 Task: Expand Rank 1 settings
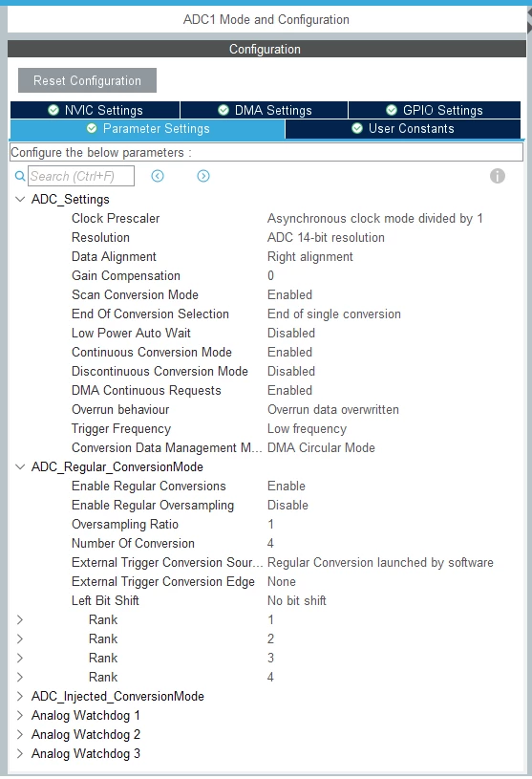pos(20,620)
